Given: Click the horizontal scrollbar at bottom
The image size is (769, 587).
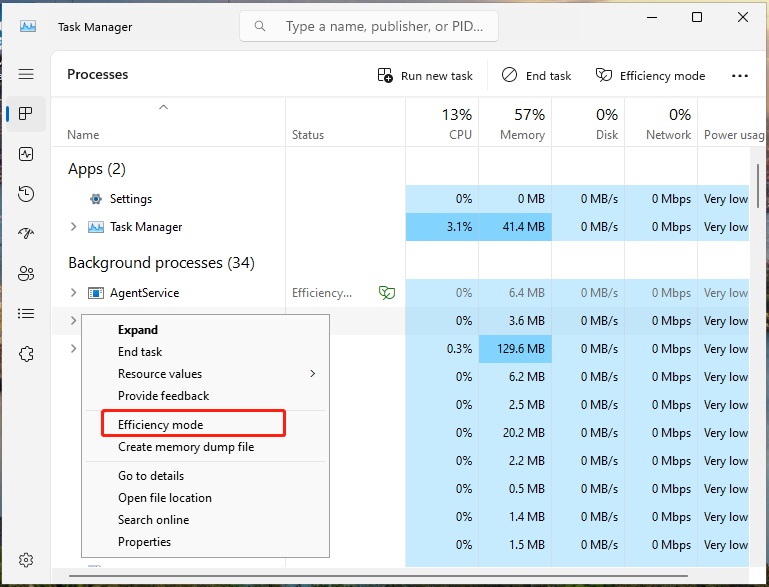Looking at the screenshot, I should 378,576.
